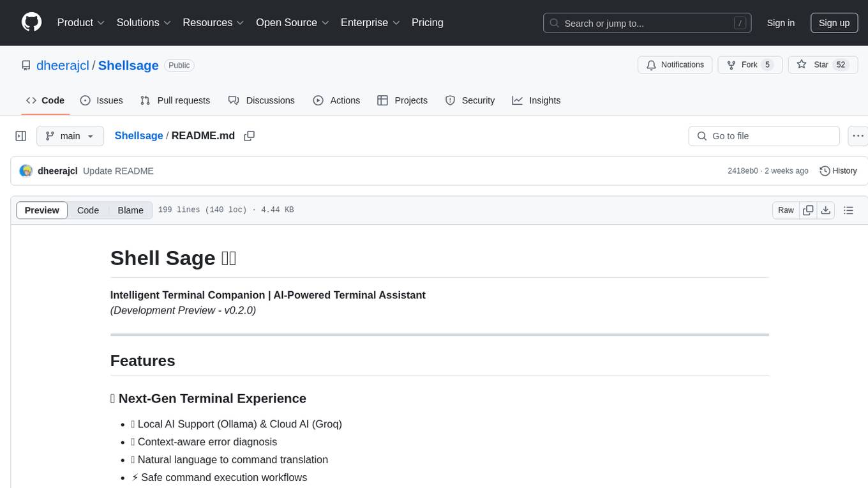
Task: Click the Notifications bell button
Action: pyautogui.click(x=675, y=65)
